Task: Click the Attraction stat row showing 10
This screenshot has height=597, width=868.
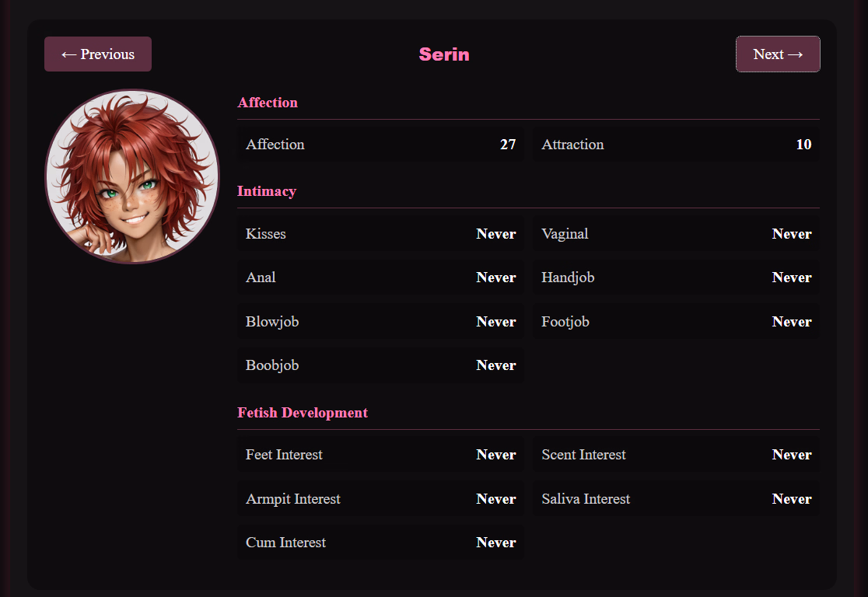Action: pyautogui.click(x=676, y=145)
